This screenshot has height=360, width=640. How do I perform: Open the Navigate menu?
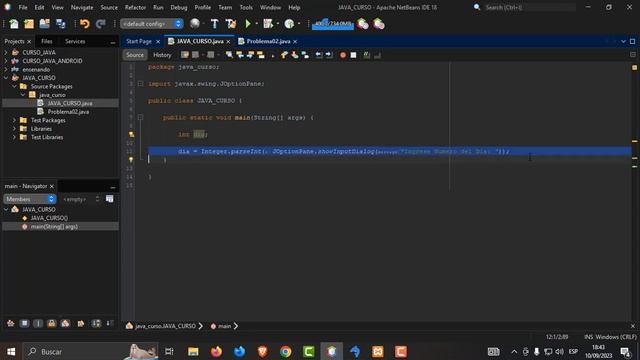click(82, 7)
